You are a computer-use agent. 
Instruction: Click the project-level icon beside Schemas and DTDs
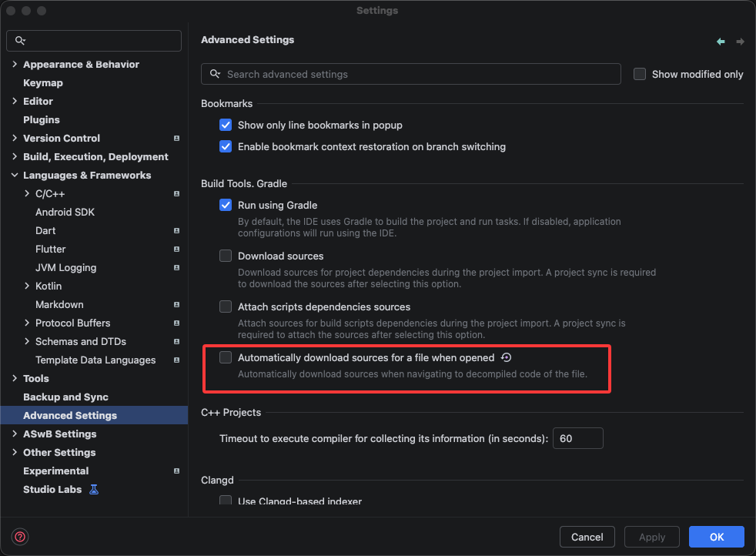(176, 341)
